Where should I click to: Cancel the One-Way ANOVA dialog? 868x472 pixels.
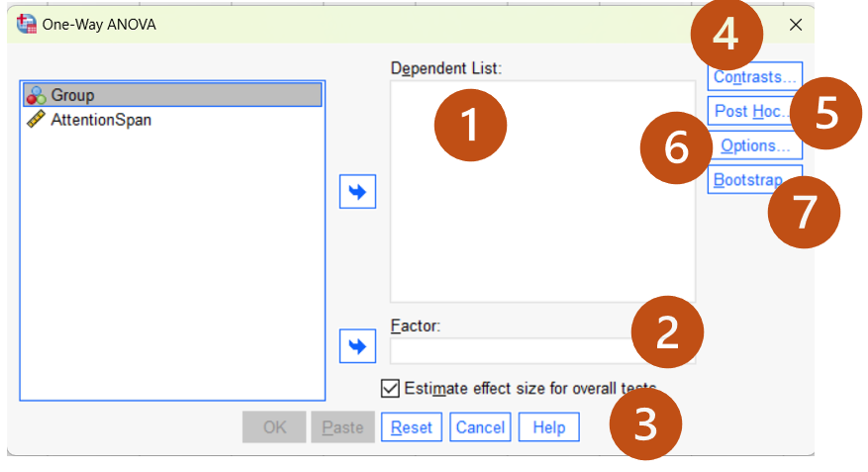click(x=480, y=427)
